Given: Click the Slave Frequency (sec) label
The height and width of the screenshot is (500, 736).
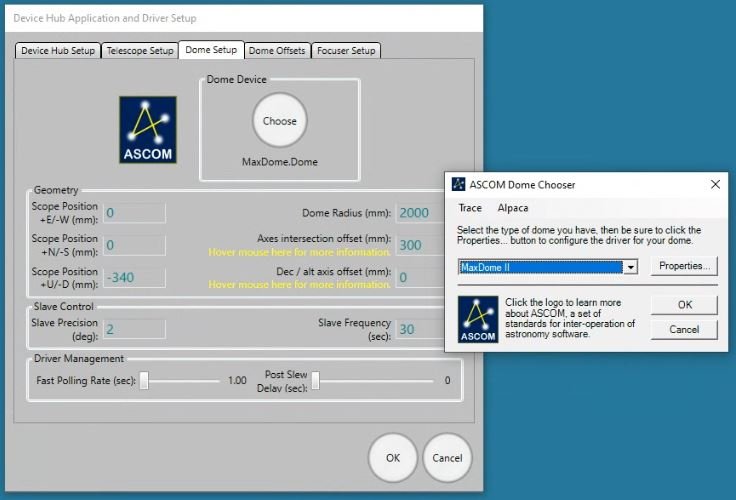Looking at the screenshot, I should coord(354,330).
